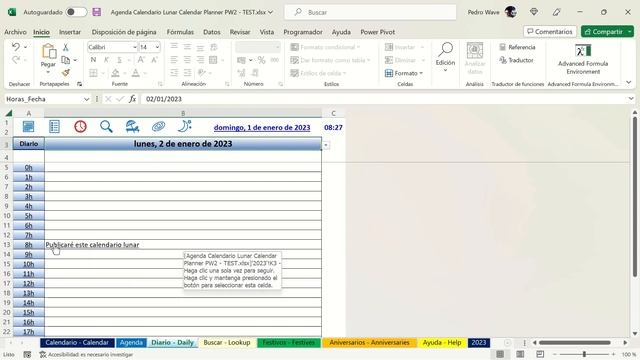Toggle the Autoguardado switch
This screenshot has height=360, width=640.
click(76, 12)
